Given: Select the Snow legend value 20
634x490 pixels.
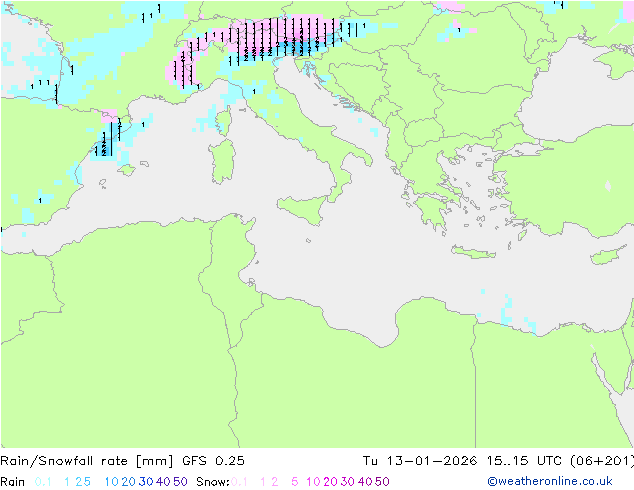Looking at the screenshot, I should 330,482.
